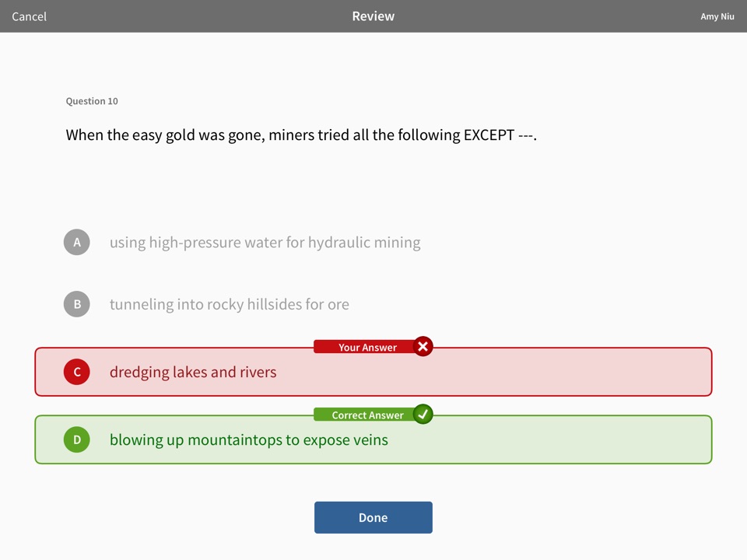The height and width of the screenshot is (560, 747).
Task: Click Cancel in the top bar
Action: click(x=29, y=16)
